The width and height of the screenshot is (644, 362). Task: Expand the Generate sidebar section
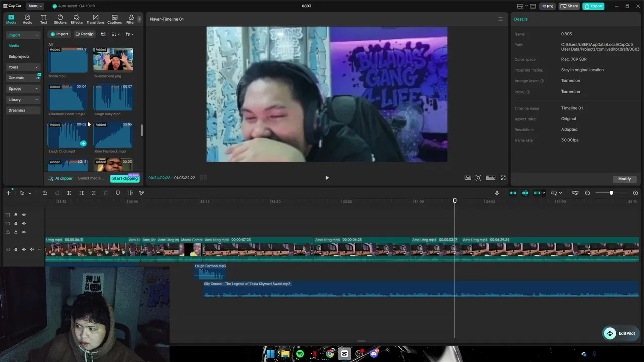[23, 78]
